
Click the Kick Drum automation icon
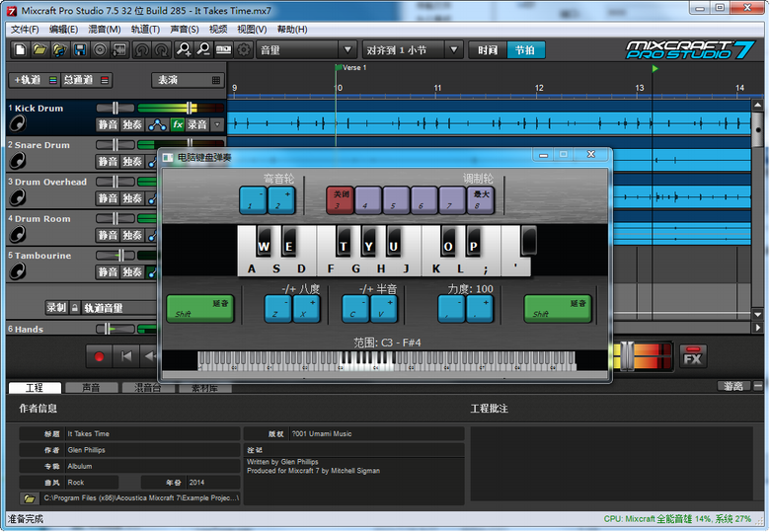click(x=158, y=125)
